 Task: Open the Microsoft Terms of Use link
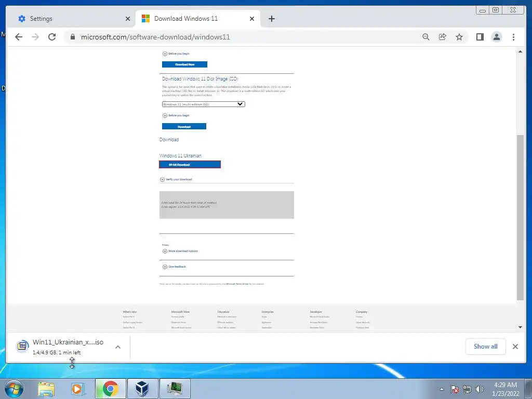click(x=237, y=284)
